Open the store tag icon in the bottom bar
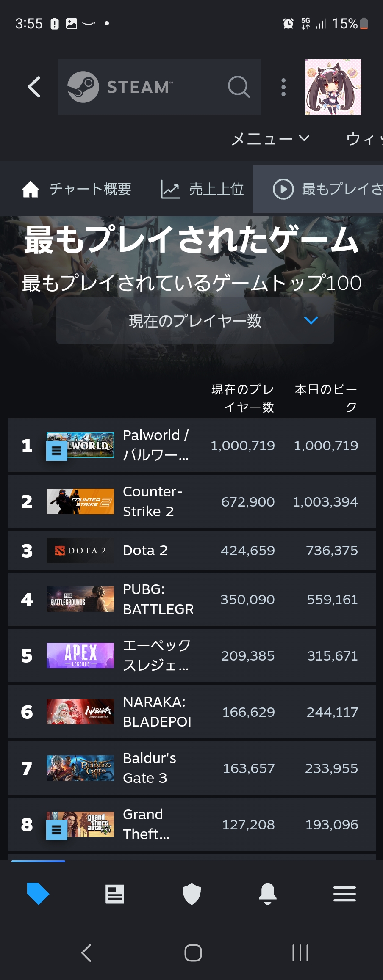The image size is (383, 980). click(38, 894)
